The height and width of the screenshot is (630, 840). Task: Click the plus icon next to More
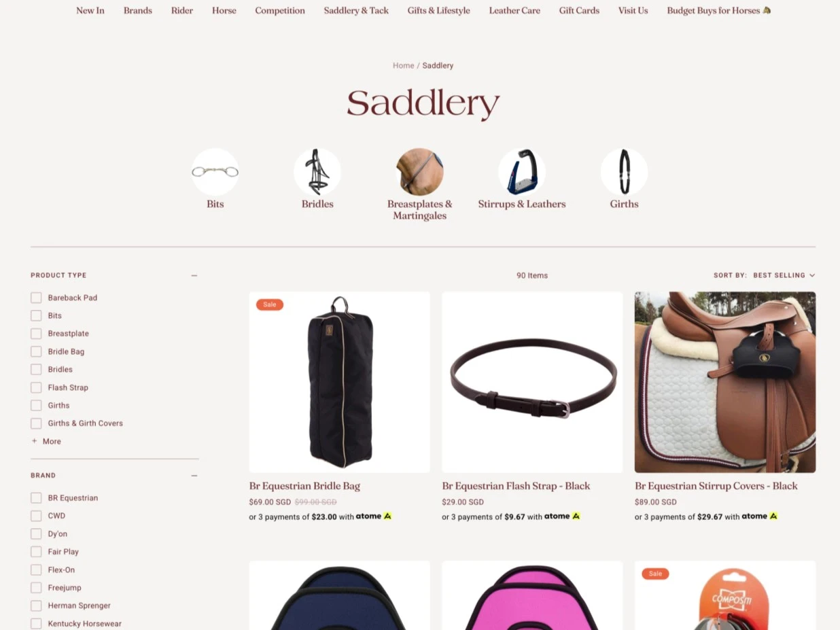click(x=34, y=441)
